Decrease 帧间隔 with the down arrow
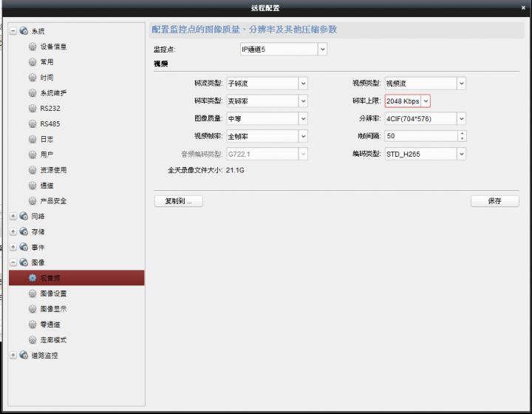Screen dimensions: 532x414 point(462,139)
